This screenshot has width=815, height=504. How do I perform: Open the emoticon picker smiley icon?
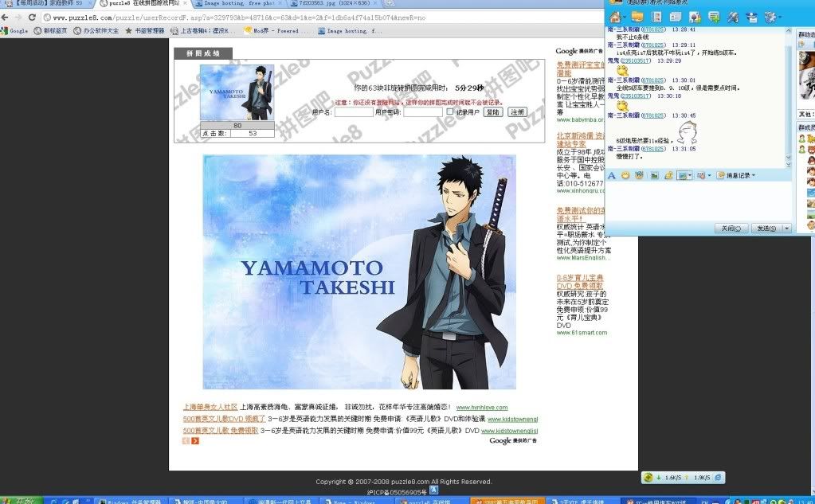tap(625, 176)
